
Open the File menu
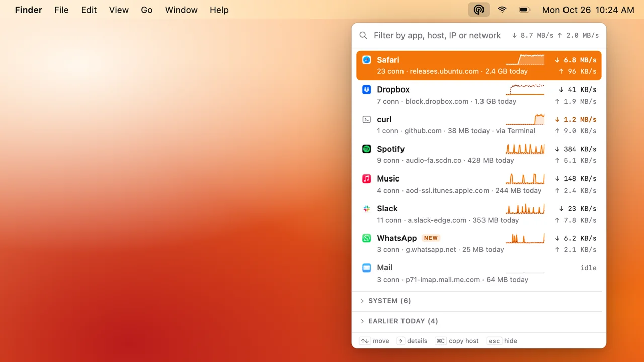coord(61,10)
